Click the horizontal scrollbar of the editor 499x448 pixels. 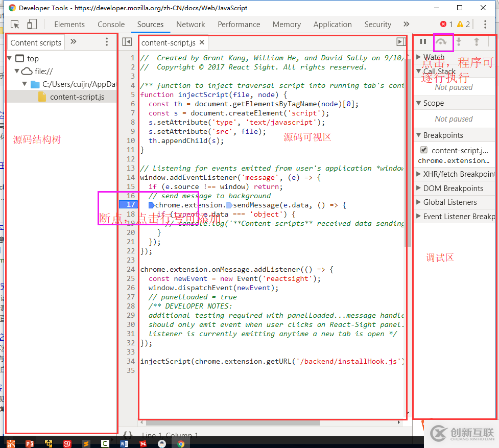(x=233, y=422)
